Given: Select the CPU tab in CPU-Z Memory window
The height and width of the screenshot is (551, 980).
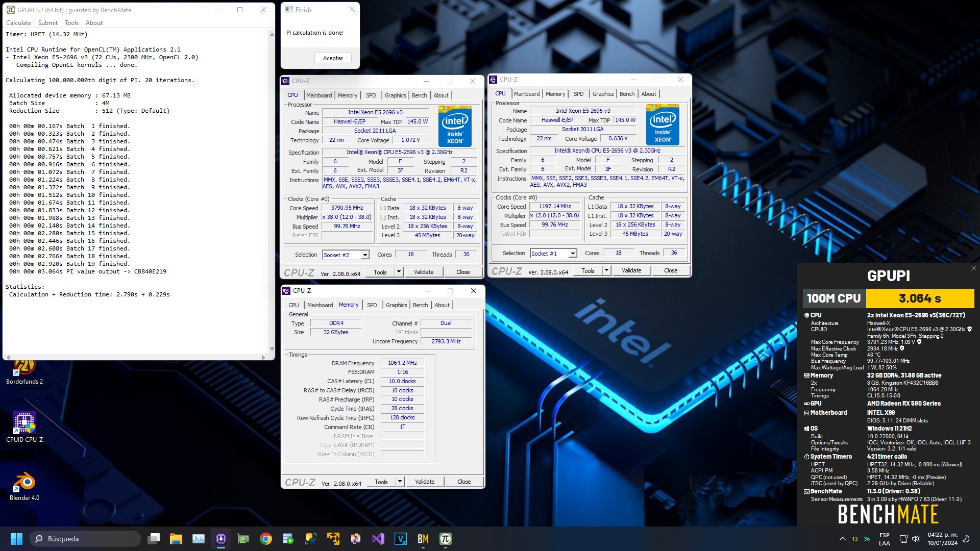Looking at the screenshot, I should pyautogui.click(x=293, y=305).
